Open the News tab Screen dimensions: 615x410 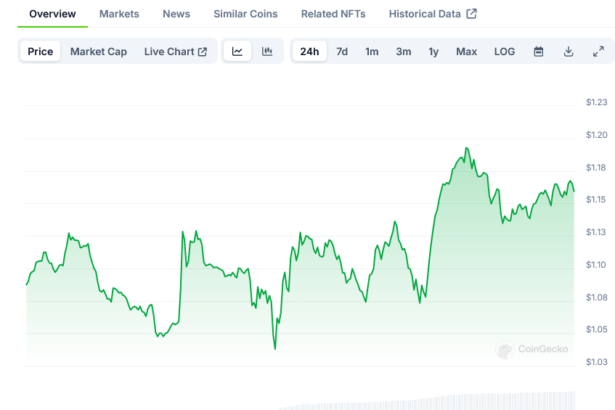[x=176, y=14]
